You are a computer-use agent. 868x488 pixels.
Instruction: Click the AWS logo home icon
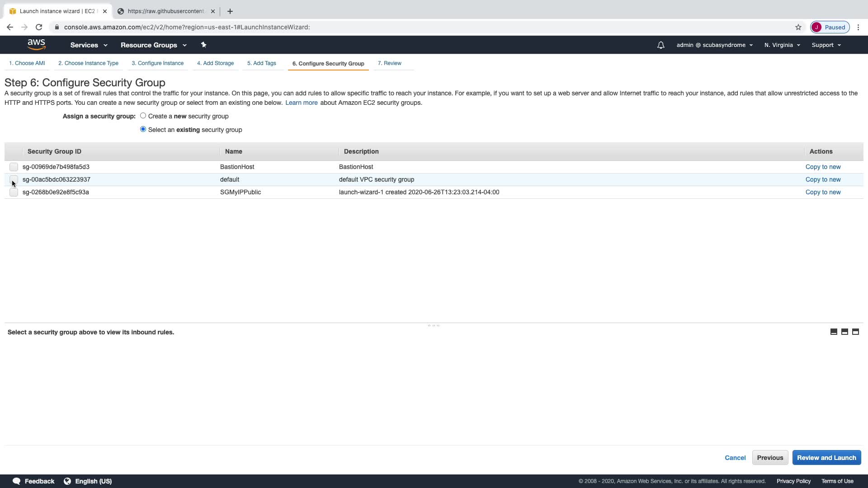coord(36,45)
